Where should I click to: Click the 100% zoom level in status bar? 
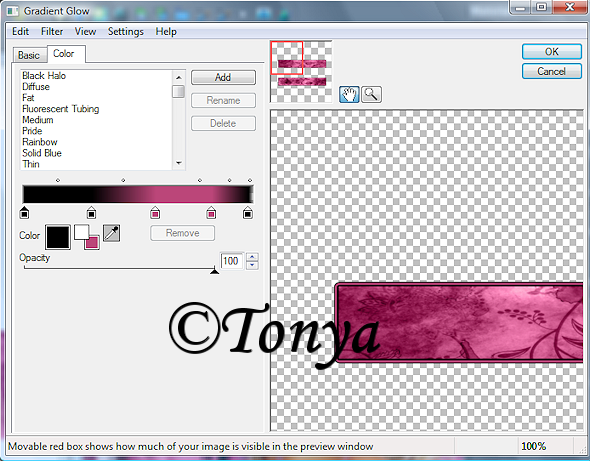pyautogui.click(x=534, y=446)
